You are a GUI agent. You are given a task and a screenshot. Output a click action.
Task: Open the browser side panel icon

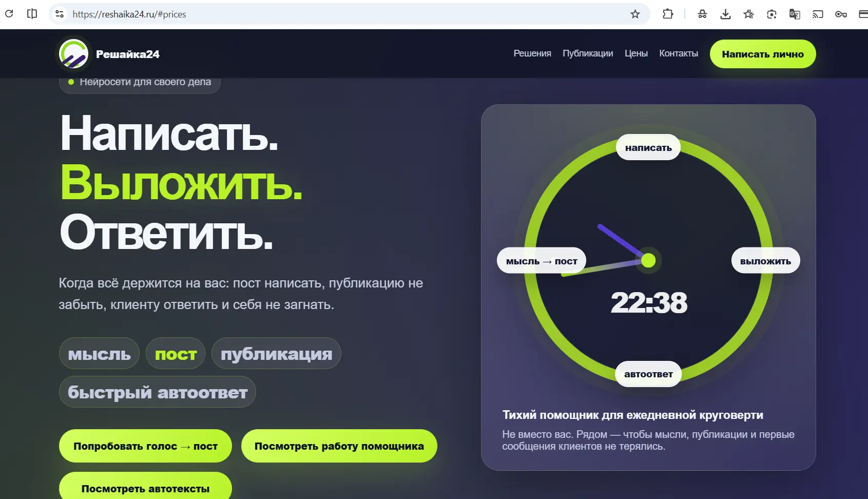pyautogui.click(x=32, y=14)
